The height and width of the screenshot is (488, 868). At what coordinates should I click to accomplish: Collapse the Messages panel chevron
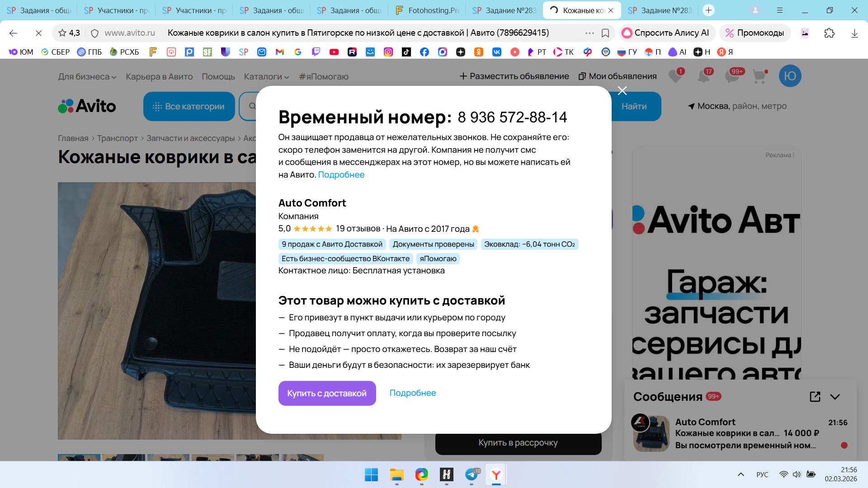tap(835, 397)
